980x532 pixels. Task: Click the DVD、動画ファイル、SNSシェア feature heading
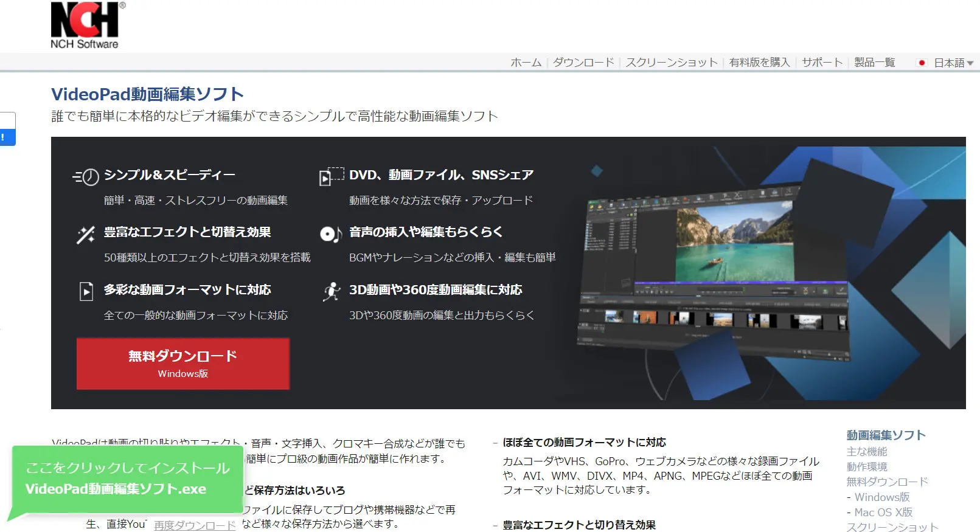(x=441, y=175)
